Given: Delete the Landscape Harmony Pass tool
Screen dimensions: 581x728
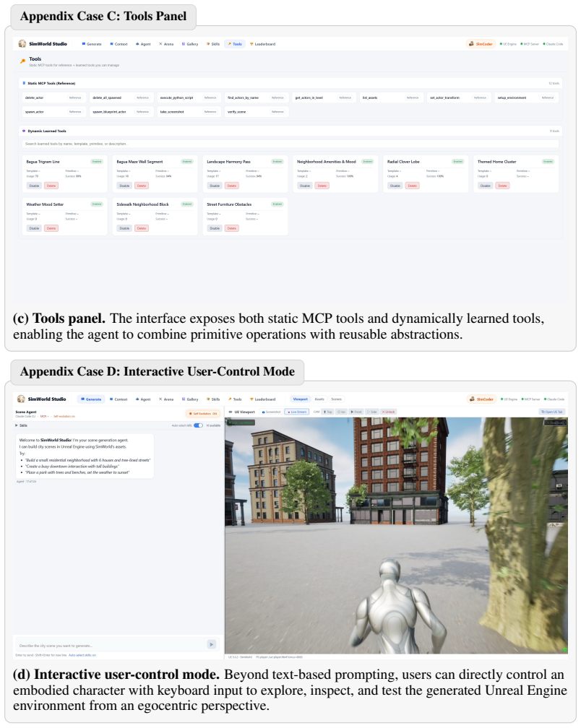Looking at the screenshot, I should click(232, 186).
